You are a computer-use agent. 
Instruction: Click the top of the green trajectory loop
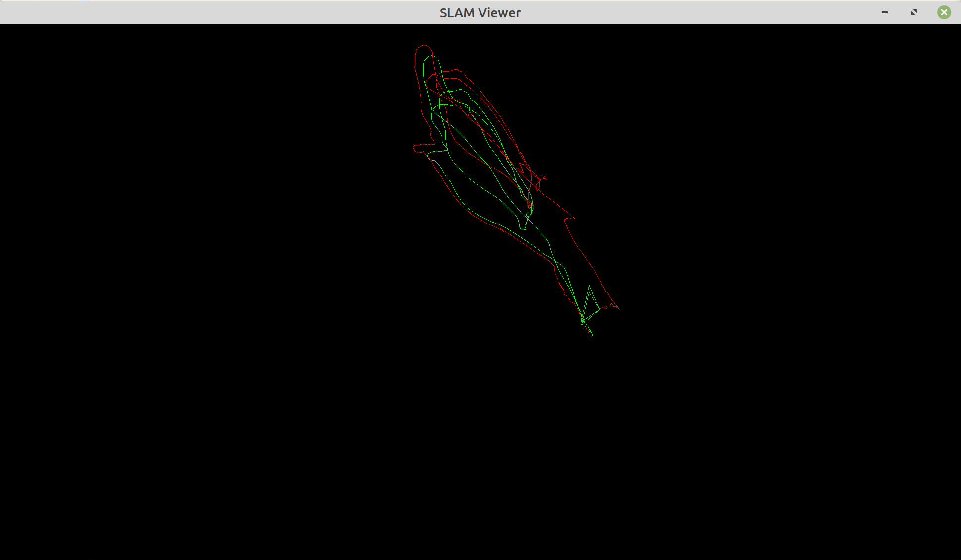[x=432, y=56]
